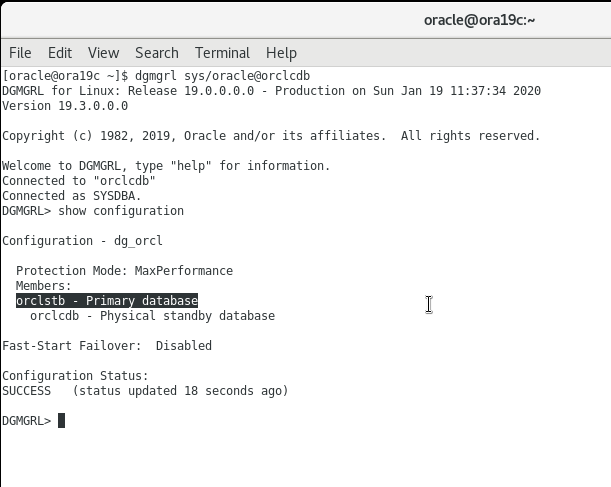
Task: Click the show configuration command text
Action: point(121,211)
